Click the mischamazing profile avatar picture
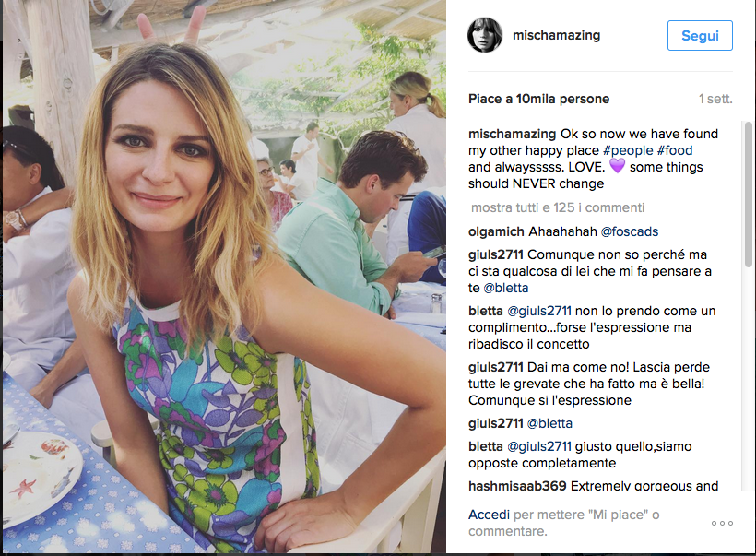This screenshot has height=556, width=756. tap(485, 35)
